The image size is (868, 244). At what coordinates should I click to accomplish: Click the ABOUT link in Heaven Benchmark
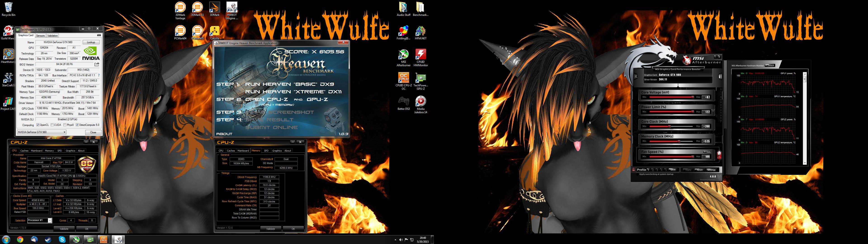point(224,134)
